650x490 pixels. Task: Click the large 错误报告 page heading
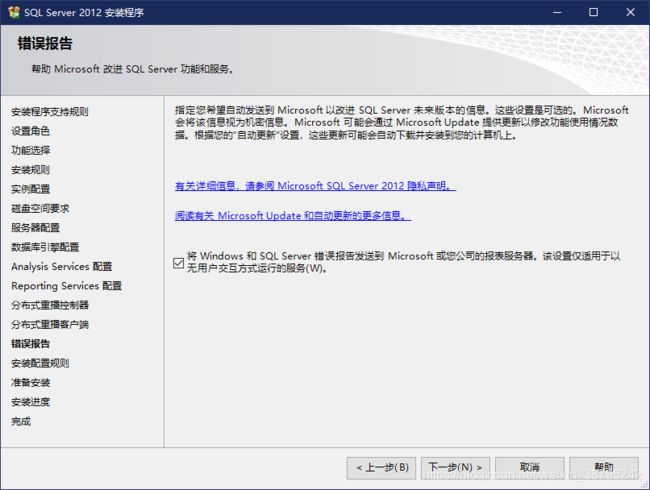pos(45,43)
